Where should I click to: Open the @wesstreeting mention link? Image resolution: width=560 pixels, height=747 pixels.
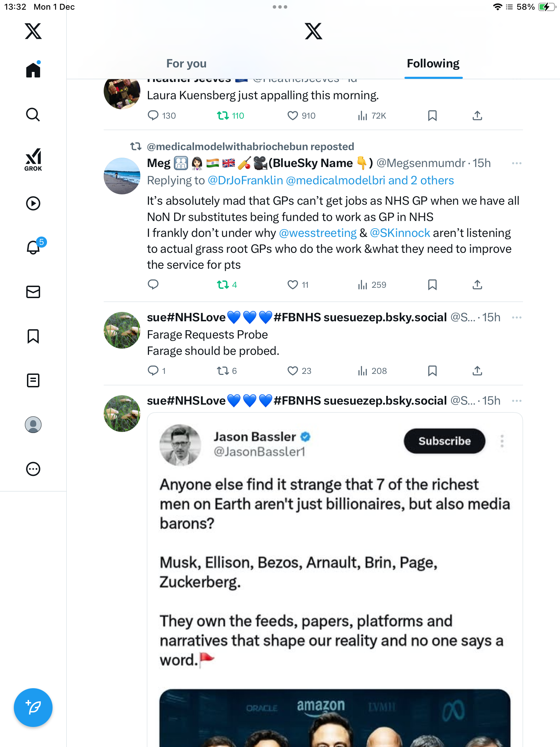pos(318,233)
